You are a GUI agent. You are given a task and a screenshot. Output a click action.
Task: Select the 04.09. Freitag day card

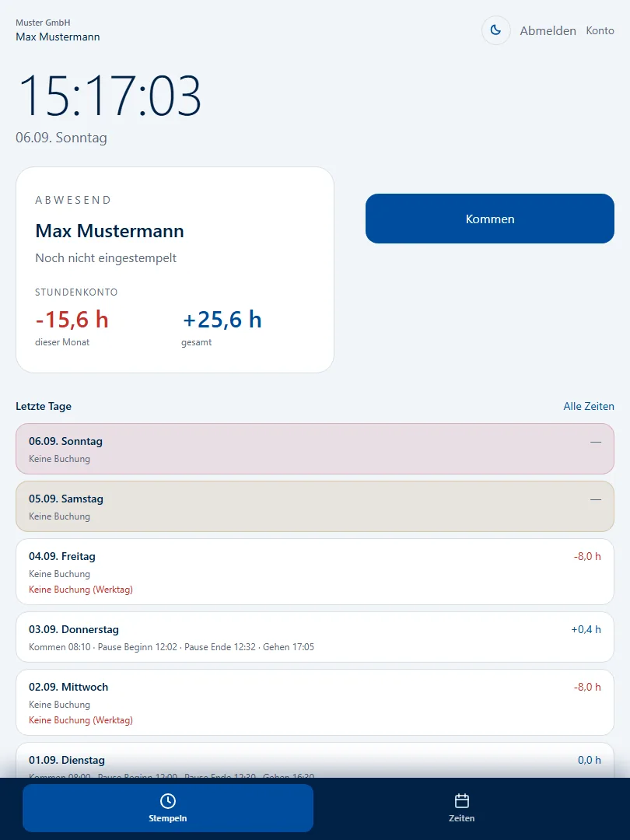pos(315,572)
